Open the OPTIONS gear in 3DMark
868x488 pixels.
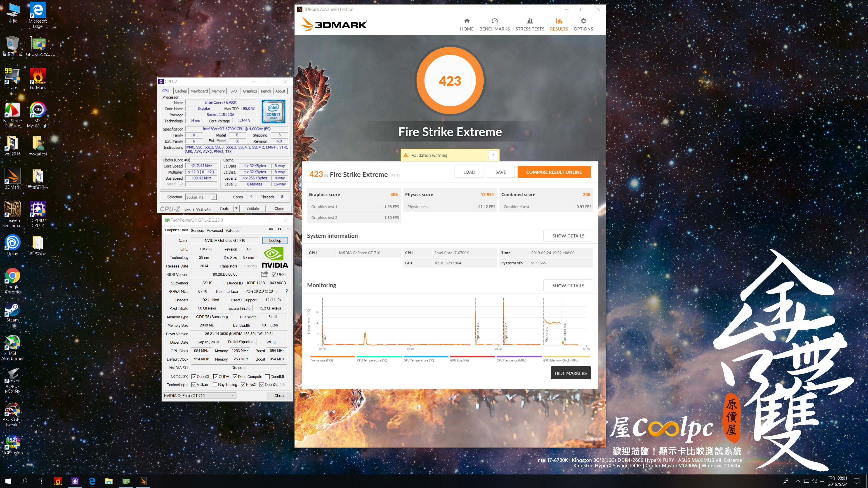(x=583, y=25)
